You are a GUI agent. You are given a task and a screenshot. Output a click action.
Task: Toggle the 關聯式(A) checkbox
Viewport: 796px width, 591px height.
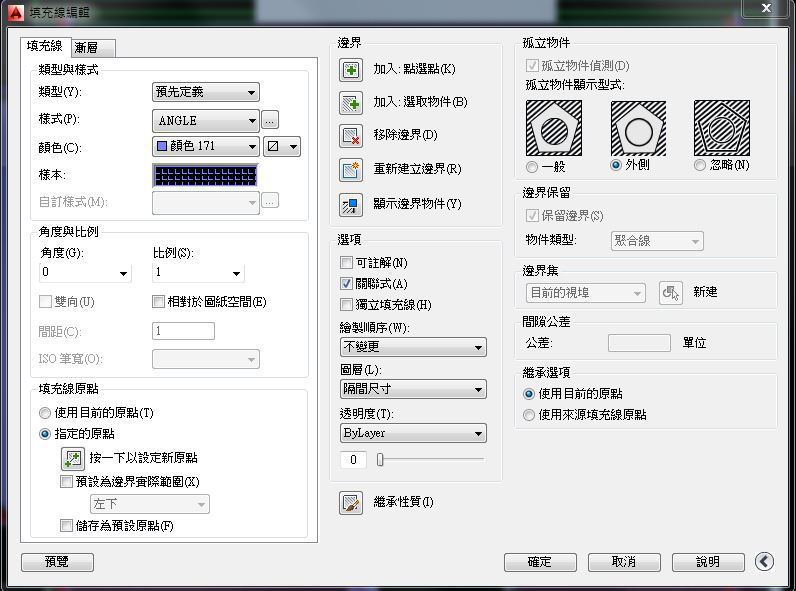(x=346, y=283)
